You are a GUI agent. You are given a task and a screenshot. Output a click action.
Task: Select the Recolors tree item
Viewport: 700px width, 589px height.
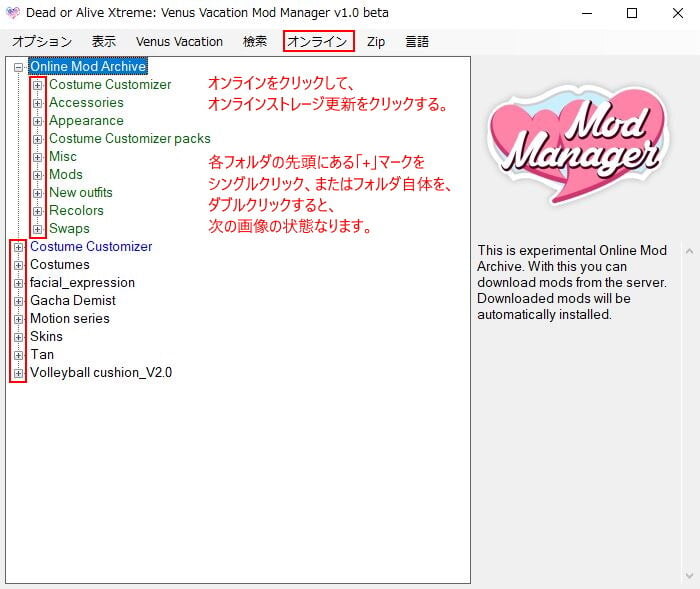coord(76,210)
